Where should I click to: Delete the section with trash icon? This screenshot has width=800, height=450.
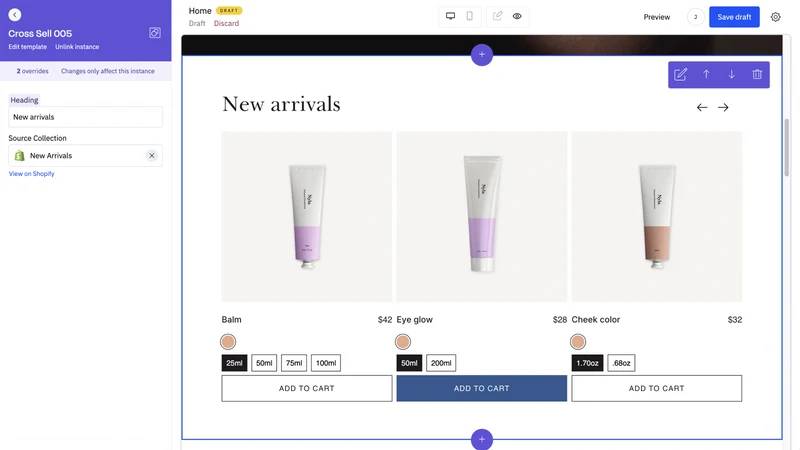click(x=757, y=74)
